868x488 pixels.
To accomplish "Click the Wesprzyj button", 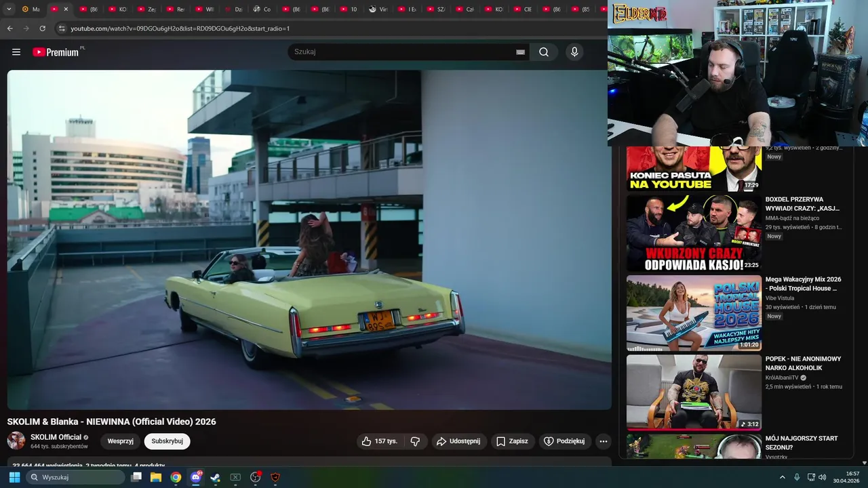I will [120, 441].
